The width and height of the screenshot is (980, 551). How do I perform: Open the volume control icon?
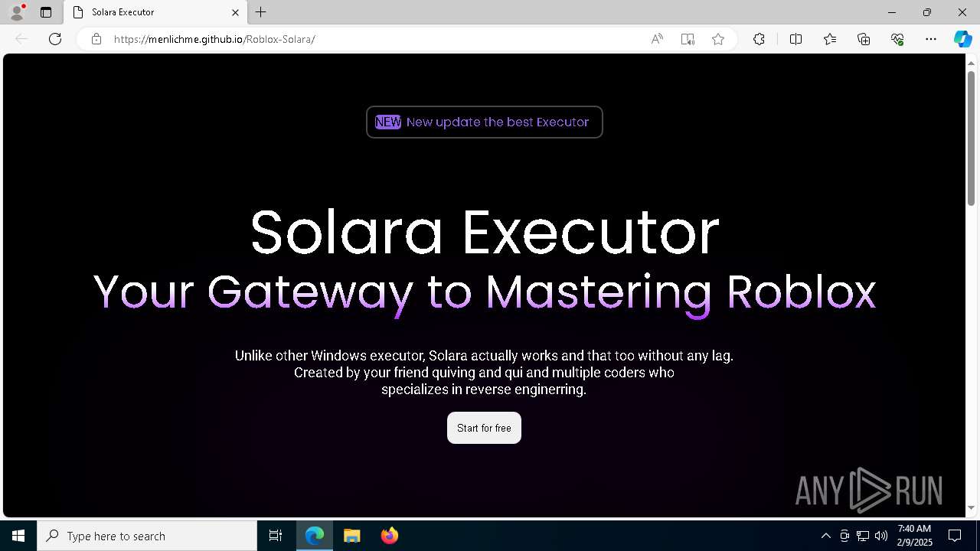tap(881, 536)
